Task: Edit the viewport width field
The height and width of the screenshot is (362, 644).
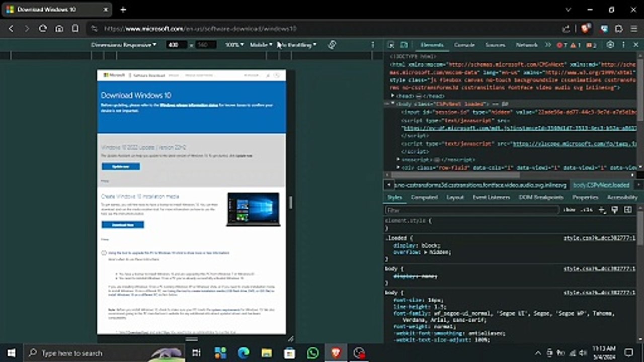Action: (176, 45)
